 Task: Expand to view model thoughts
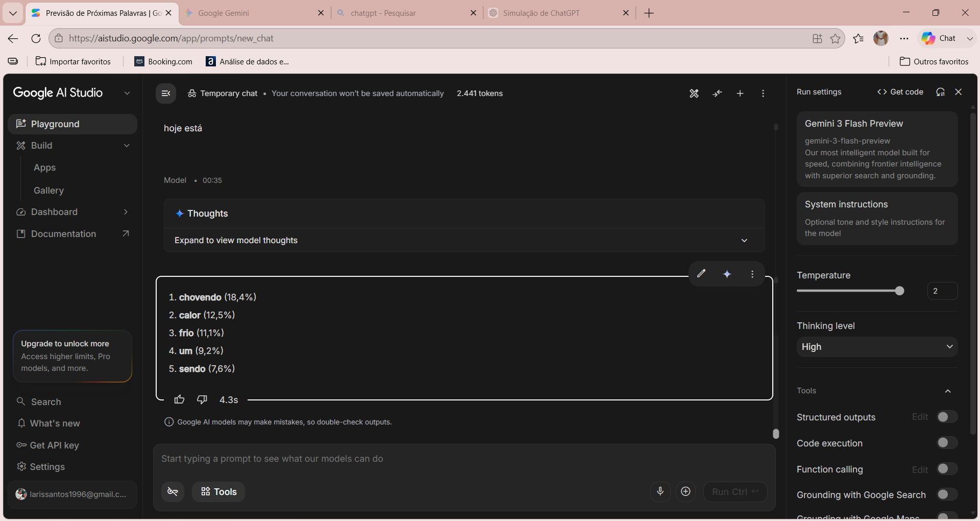click(x=464, y=240)
